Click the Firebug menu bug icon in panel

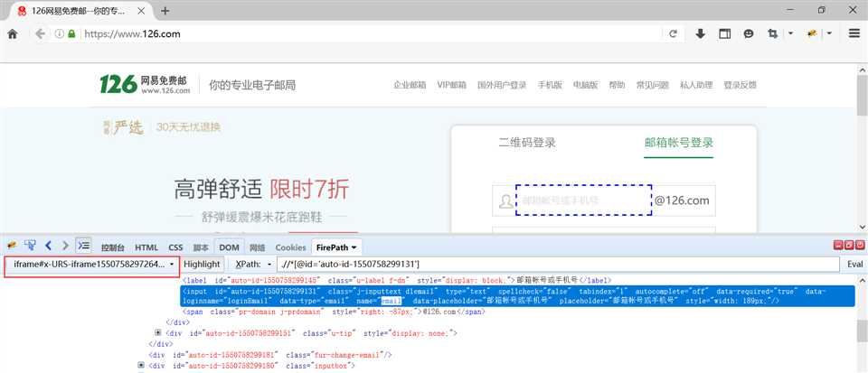[12, 246]
